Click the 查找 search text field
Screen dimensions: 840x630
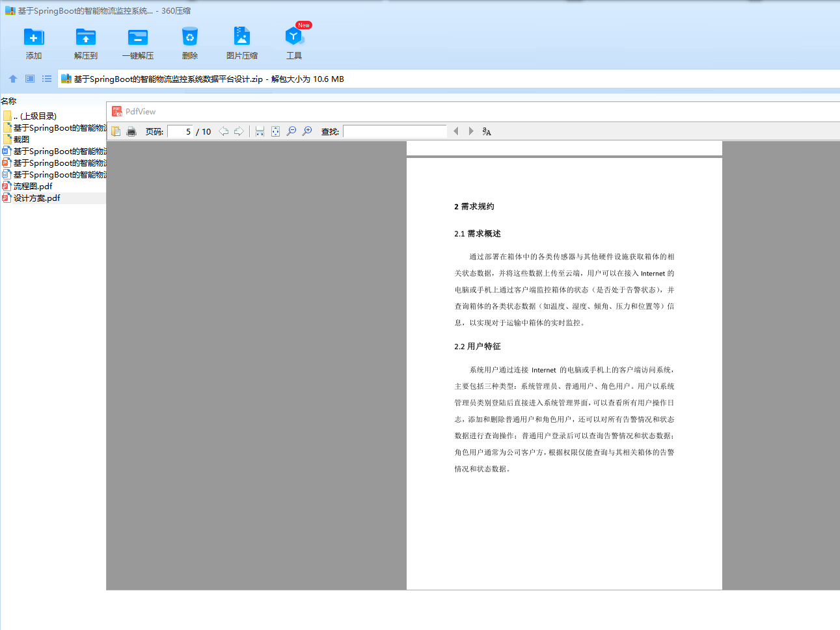click(x=395, y=131)
